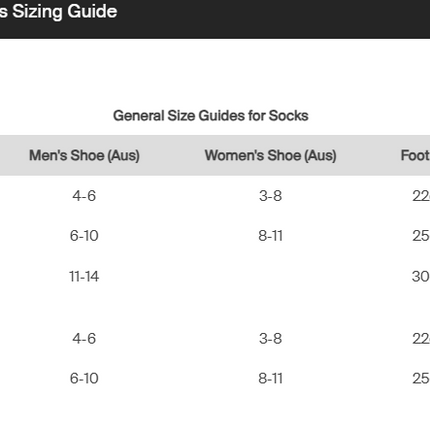Select last row men's size 6-10
This screenshot has height=430, width=430.
coord(84,378)
